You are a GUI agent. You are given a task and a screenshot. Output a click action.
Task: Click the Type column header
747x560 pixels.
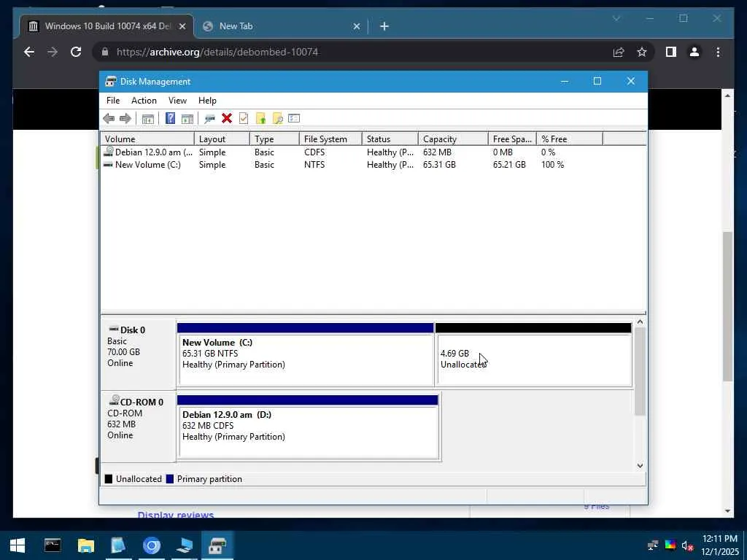[x=274, y=139]
